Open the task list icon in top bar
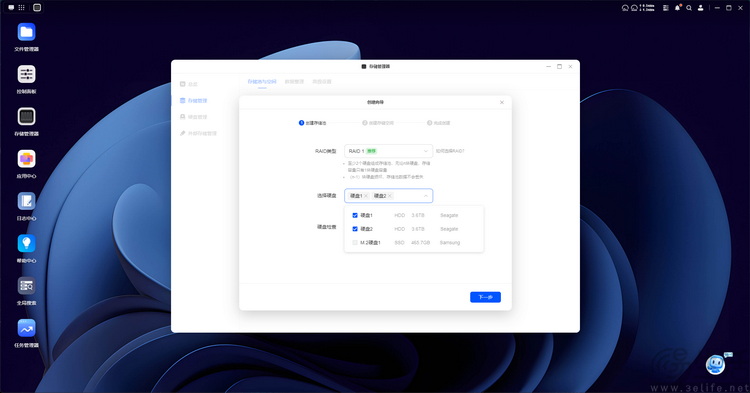 (665, 8)
